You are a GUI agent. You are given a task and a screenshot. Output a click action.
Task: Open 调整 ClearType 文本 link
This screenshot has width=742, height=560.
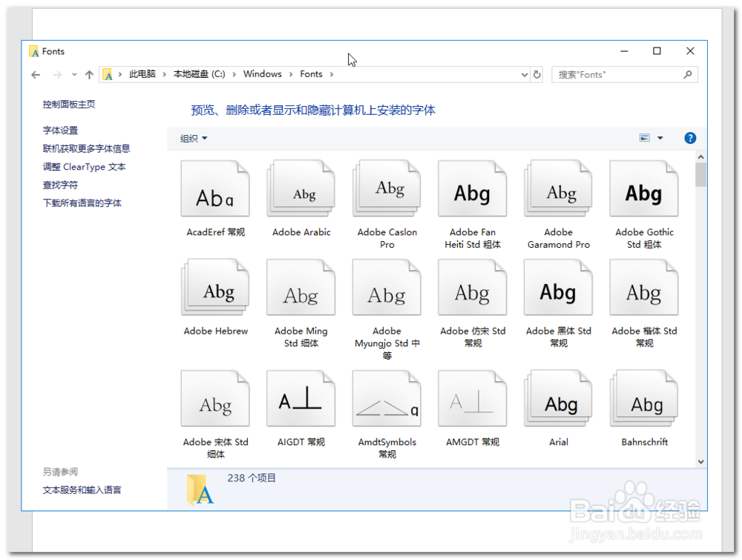[x=85, y=167]
